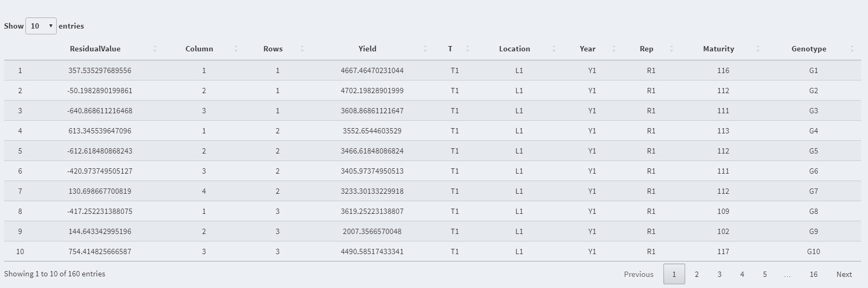
Task: Select genotype cell G7
Action: 813,191
